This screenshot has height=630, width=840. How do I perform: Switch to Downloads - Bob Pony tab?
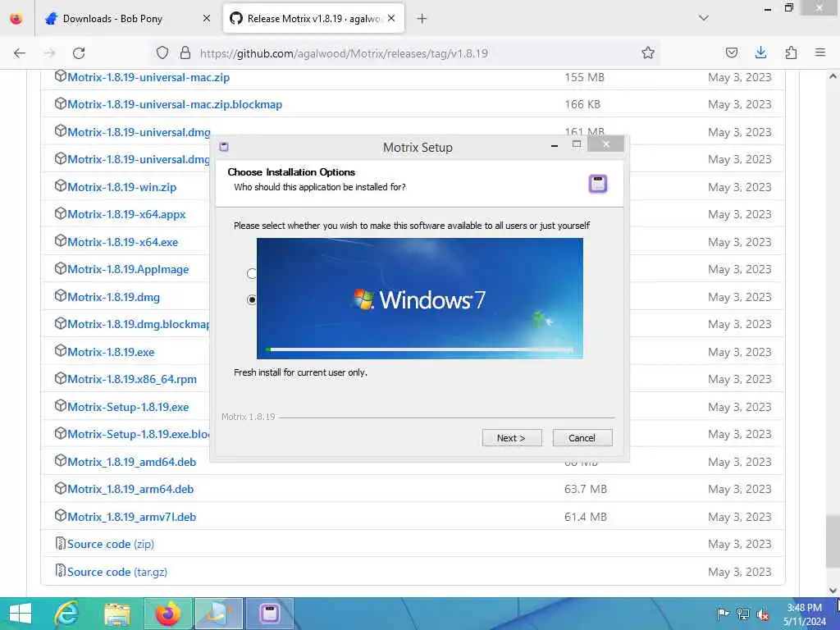[x=127, y=19]
